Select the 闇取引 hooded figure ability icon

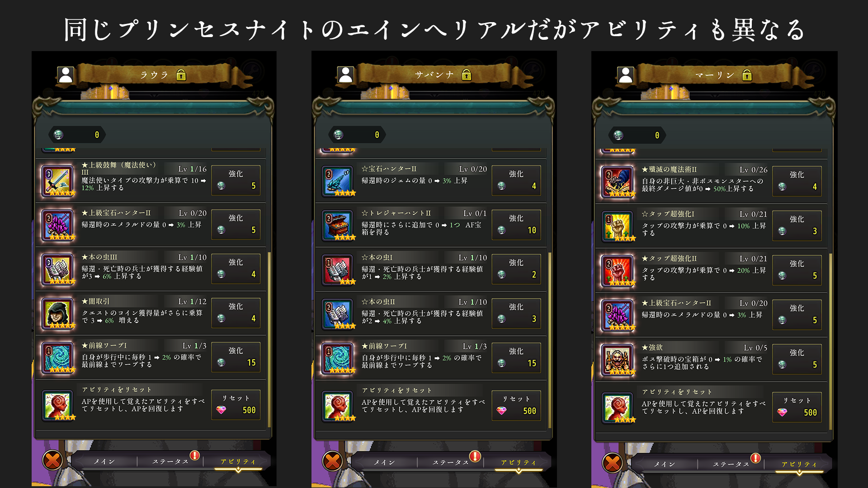click(58, 313)
